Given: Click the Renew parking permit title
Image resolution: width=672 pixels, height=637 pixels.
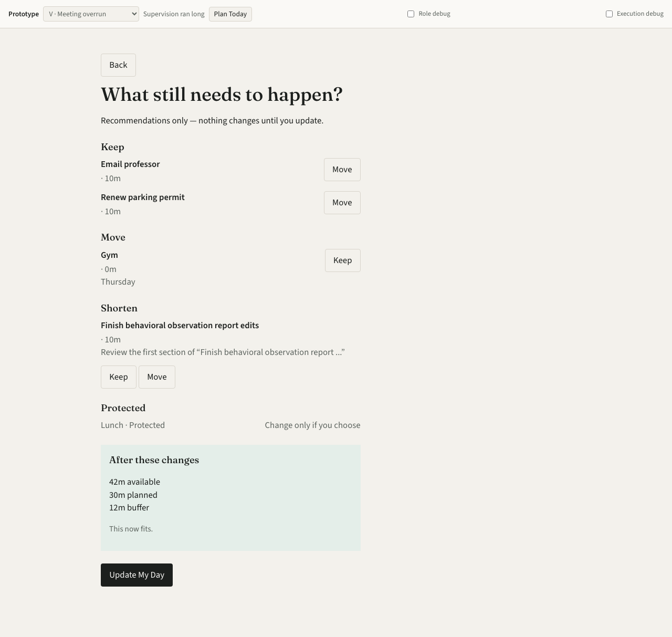Looking at the screenshot, I should point(143,197).
